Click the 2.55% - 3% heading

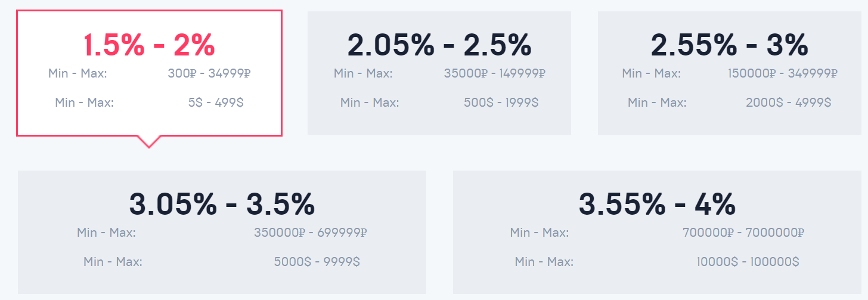click(x=730, y=44)
